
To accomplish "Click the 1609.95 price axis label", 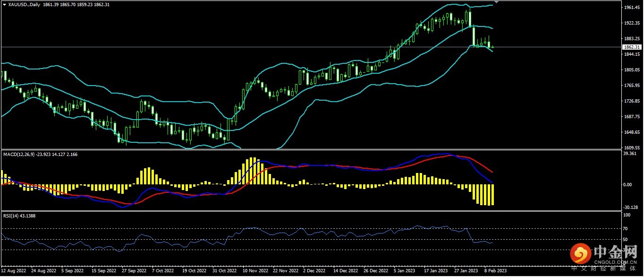I will pos(631,147).
